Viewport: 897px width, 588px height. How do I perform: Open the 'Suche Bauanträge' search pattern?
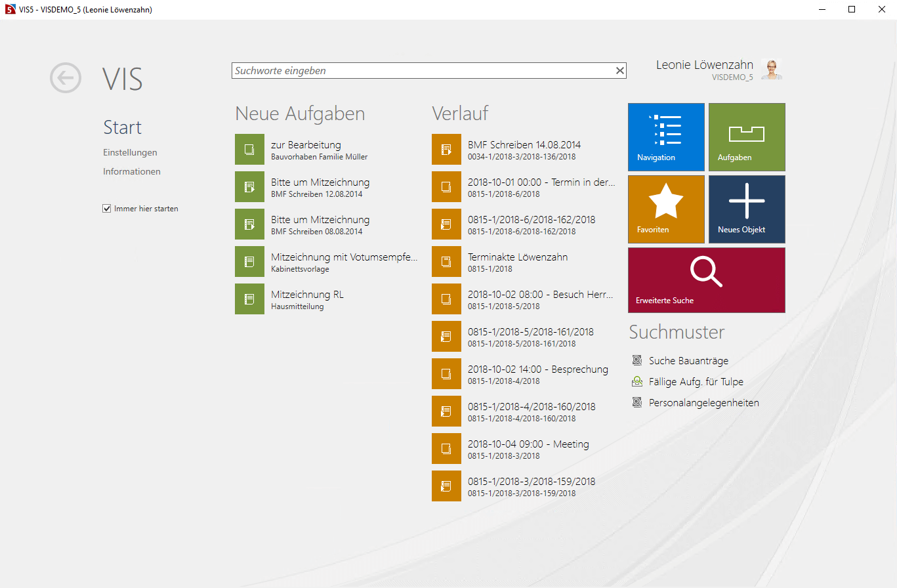pos(688,360)
